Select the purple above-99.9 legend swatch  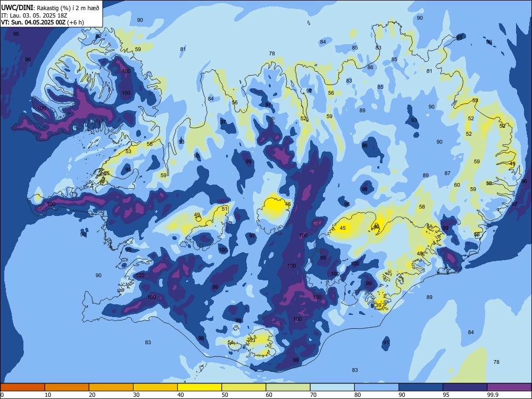pos(509,387)
